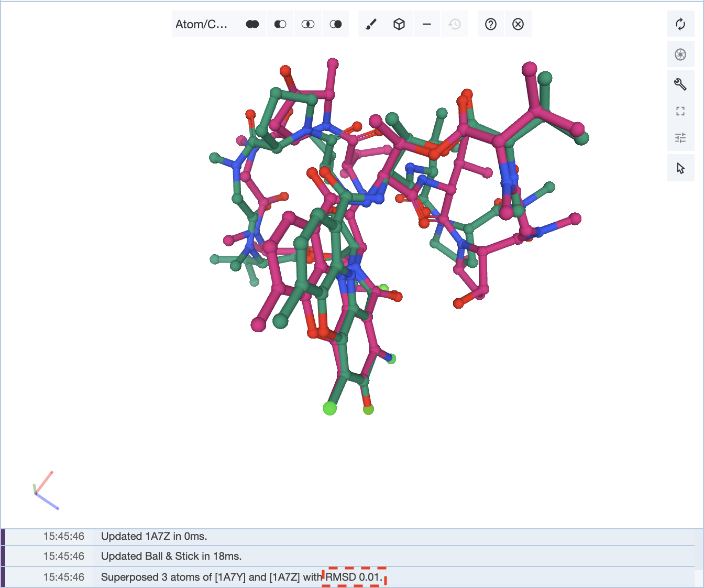Open the Atom/C... picking level dropdown

coord(202,24)
